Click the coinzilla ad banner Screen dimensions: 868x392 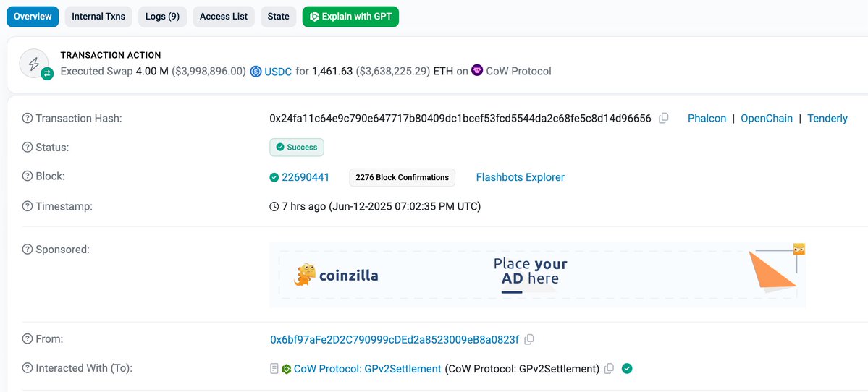point(537,275)
